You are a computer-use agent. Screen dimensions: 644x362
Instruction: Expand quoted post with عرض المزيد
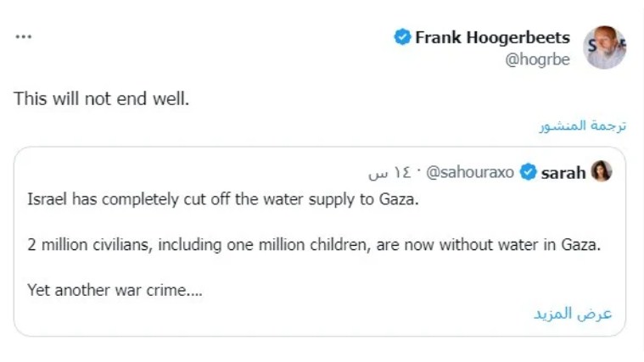pyautogui.click(x=573, y=313)
